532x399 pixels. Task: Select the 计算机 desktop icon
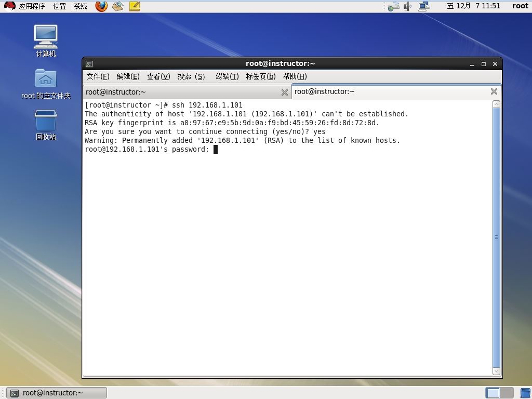click(x=46, y=41)
